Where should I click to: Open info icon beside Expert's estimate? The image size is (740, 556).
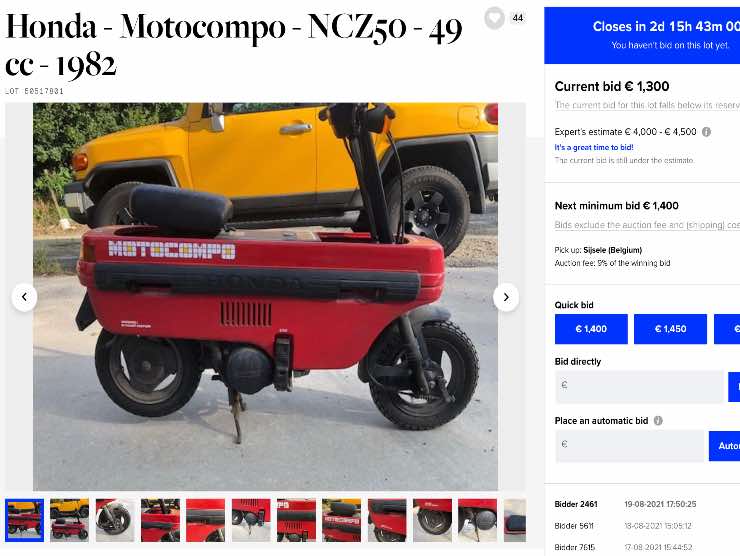point(706,132)
